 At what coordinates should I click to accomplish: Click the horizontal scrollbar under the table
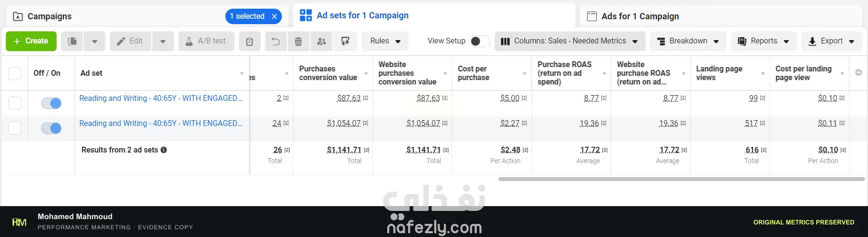681,179
